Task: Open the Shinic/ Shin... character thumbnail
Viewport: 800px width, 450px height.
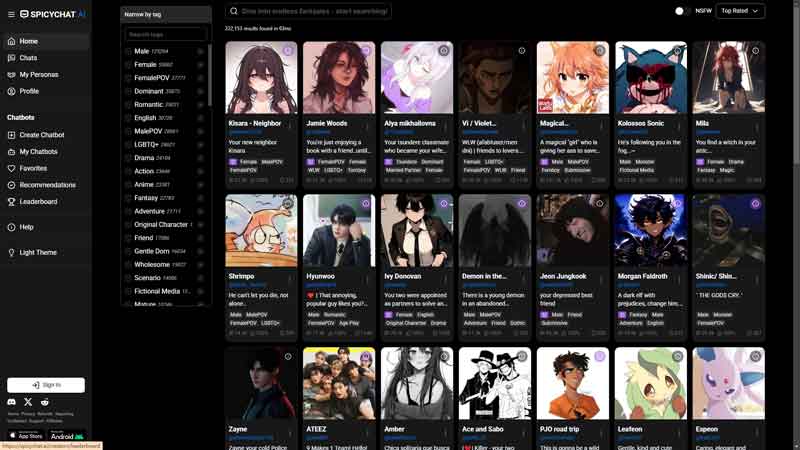Action: (x=729, y=231)
